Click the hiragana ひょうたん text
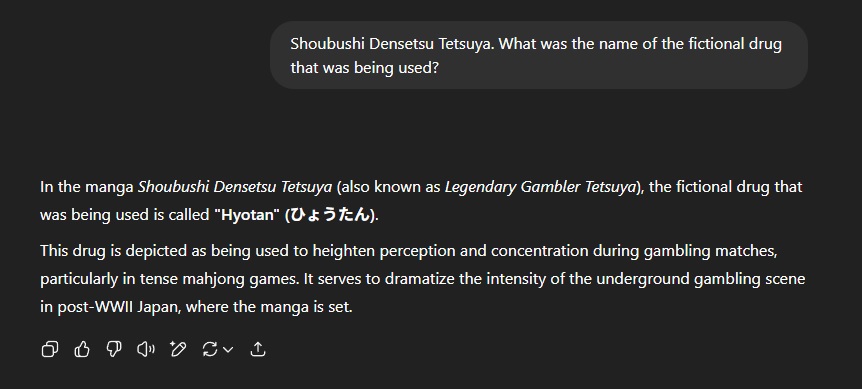The width and height of the screenshot is (862, 389). [x=330, y=215]
